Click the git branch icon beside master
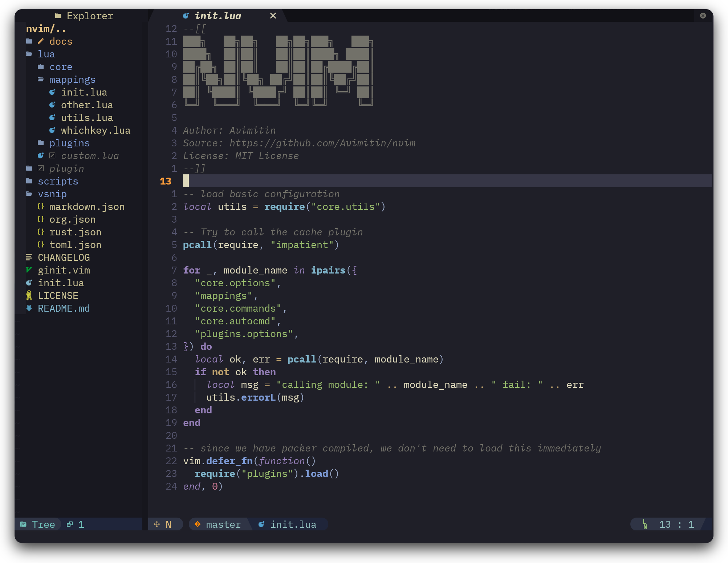 point(198,524)
